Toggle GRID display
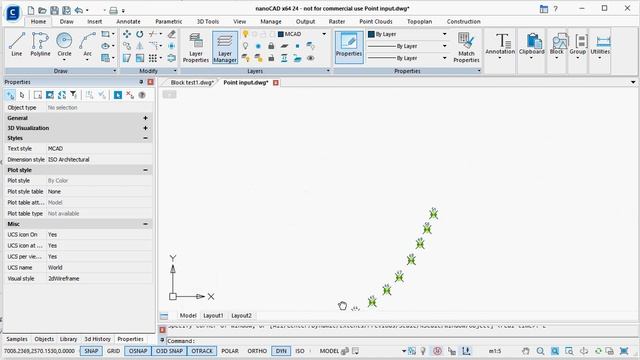640x360 pixels. (x=113, y=351)
